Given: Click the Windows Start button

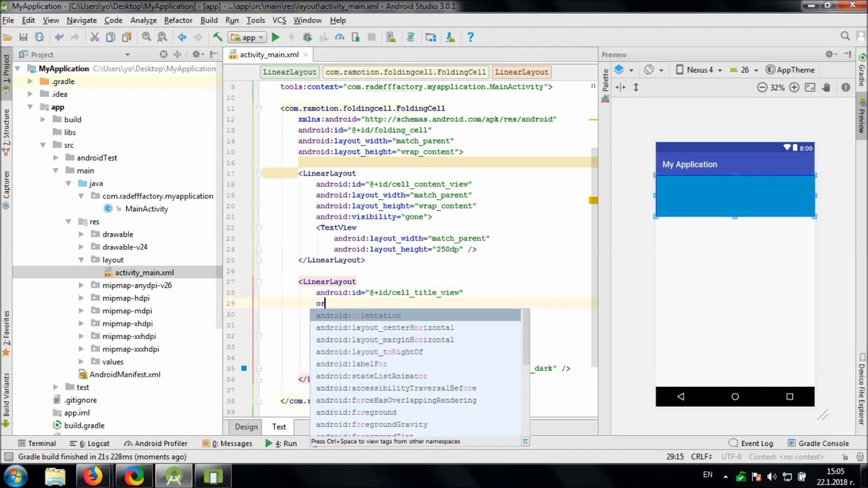Looking at the screenshot, I should pyautogui.click(x=15, y=476).
